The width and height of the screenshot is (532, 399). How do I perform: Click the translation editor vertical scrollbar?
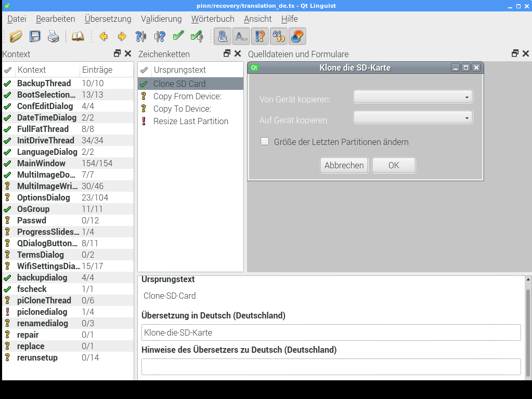tap(528, 333)
